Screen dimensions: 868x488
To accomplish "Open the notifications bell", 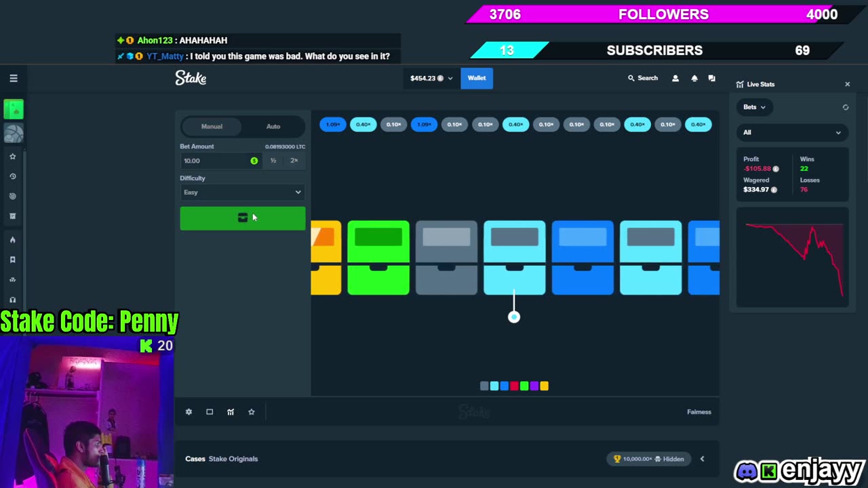I will tap(694, 78).
